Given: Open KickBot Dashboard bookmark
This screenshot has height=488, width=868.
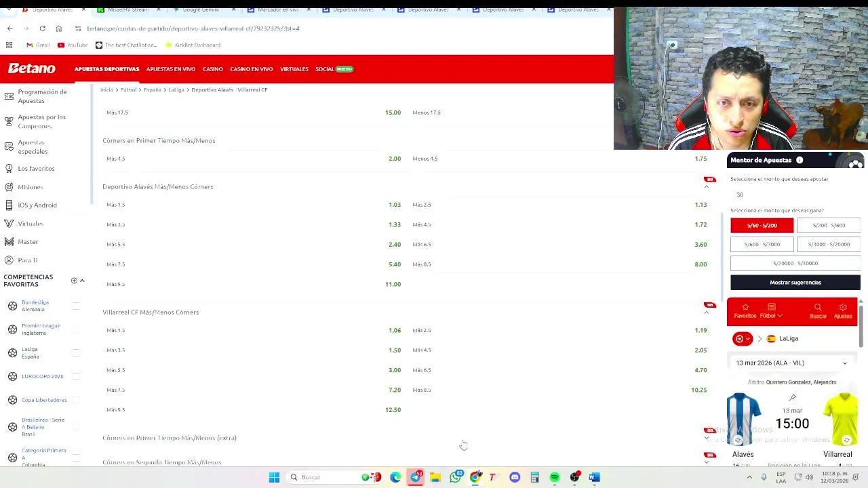Looking at the screenshot, I should 193,45.
